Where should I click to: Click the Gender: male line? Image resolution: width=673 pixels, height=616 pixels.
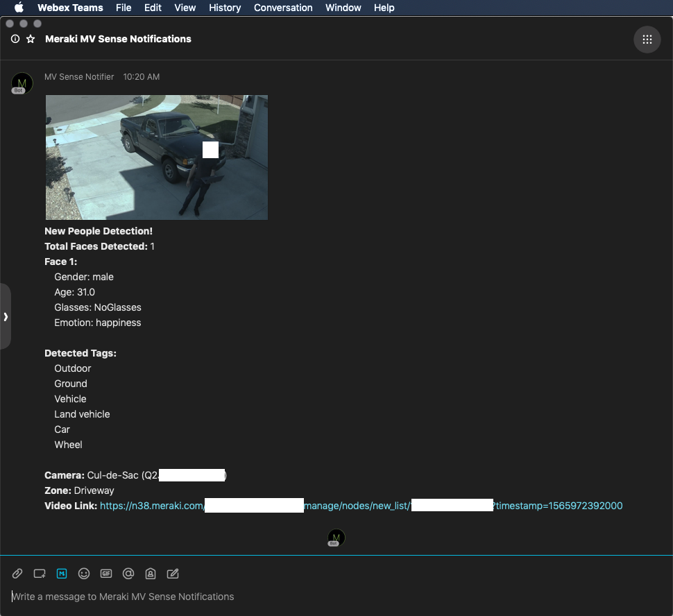click(x=84, y=277)
